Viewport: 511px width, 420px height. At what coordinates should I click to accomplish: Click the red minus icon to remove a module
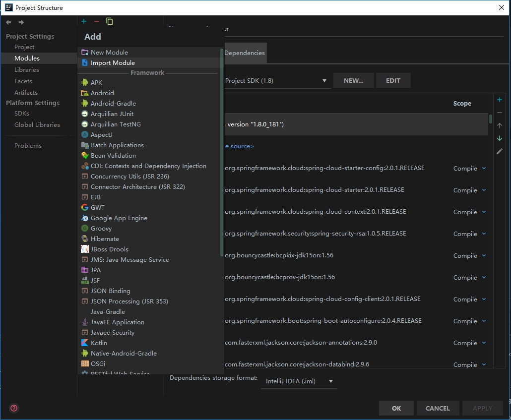[96, 21]
